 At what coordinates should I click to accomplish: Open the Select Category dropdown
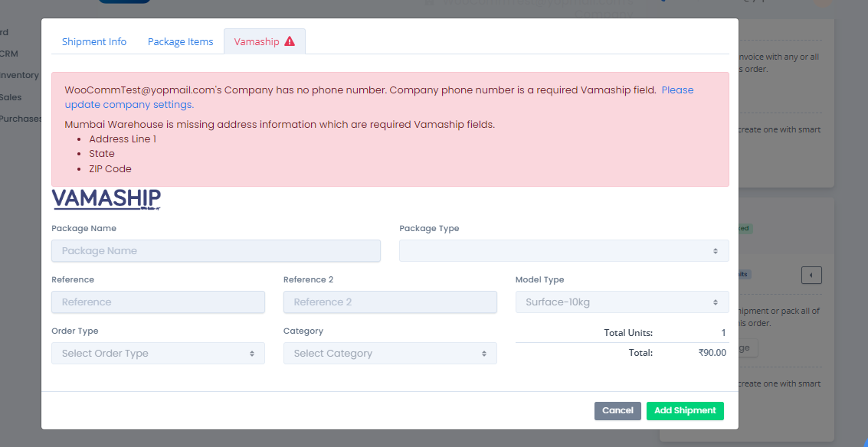coord(390,353)
